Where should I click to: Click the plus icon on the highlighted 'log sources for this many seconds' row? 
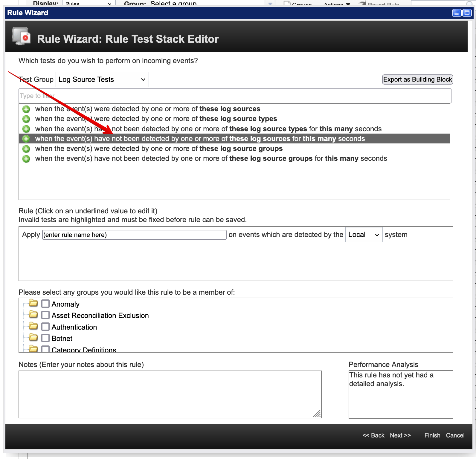[x=26, y=139]
